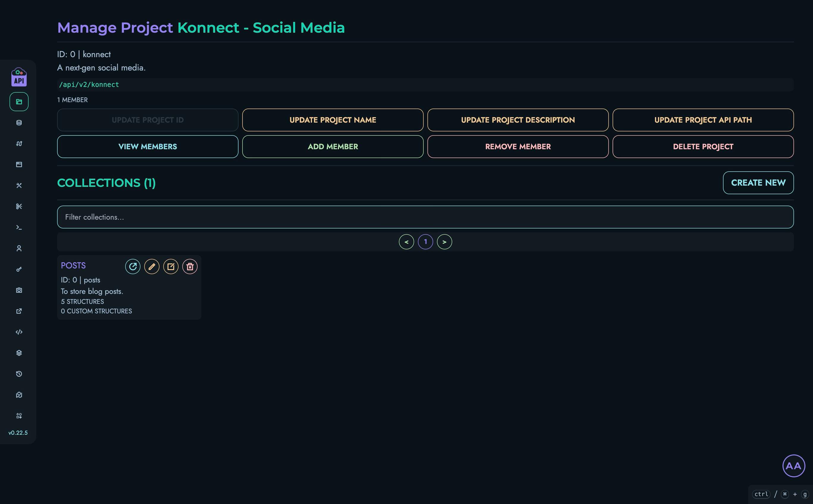813x504 pixels.
Task: Open the history clock icon in sidebar
Action: pyautogui.click(x=19, y=374)
